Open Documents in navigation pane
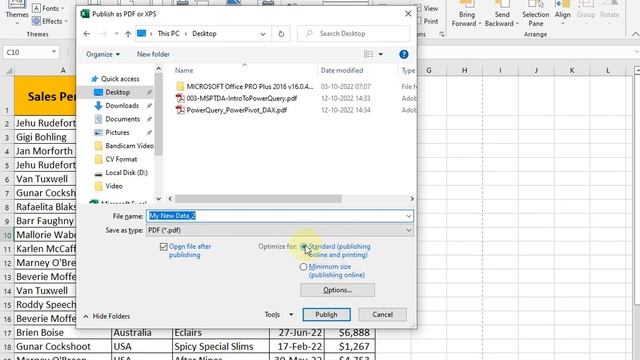640x360 pixels. coord(122,119)
